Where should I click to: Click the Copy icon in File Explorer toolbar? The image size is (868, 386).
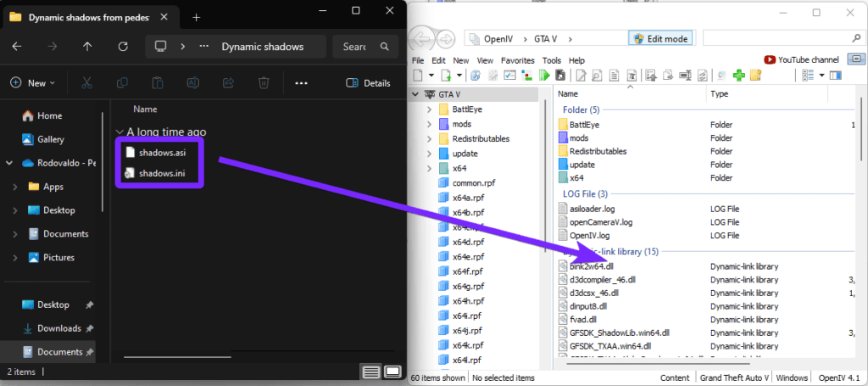point(122,83)
